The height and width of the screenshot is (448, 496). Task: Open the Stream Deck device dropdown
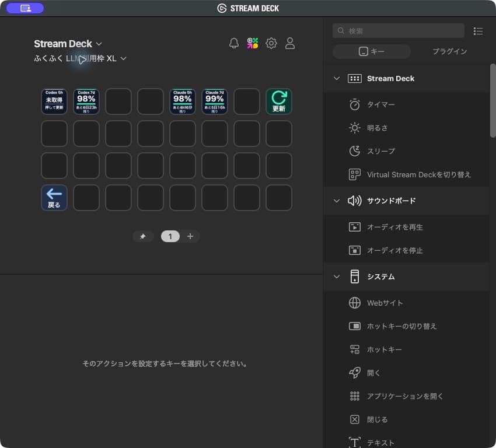pyautogui.click(x=68, y=44)
